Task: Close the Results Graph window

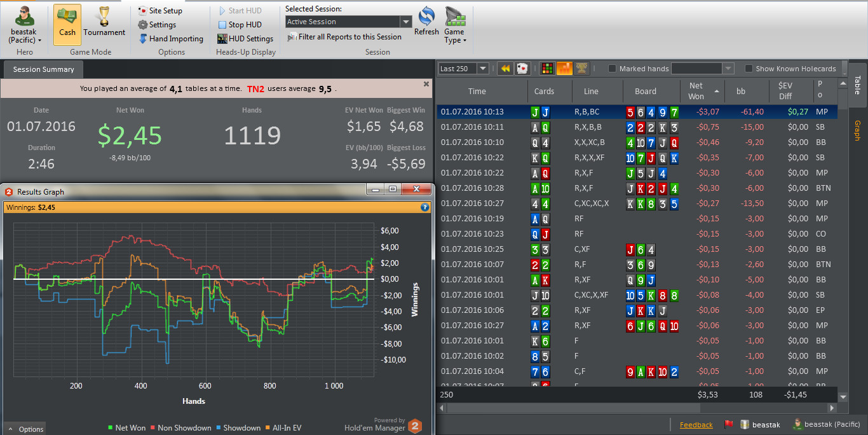Action: (x=416, y=190)
